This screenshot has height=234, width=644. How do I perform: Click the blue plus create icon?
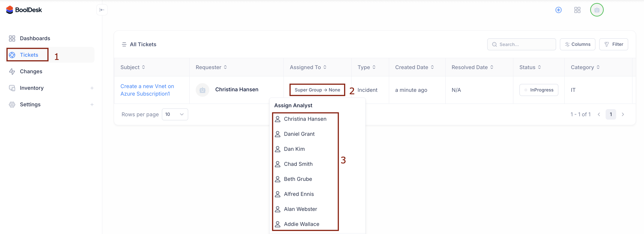point(558,10)
